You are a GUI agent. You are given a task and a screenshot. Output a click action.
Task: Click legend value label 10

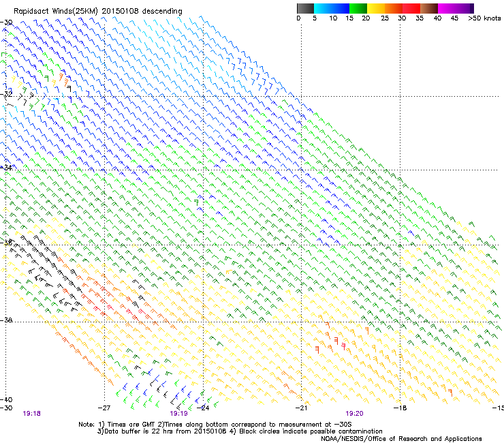point(333,18)
